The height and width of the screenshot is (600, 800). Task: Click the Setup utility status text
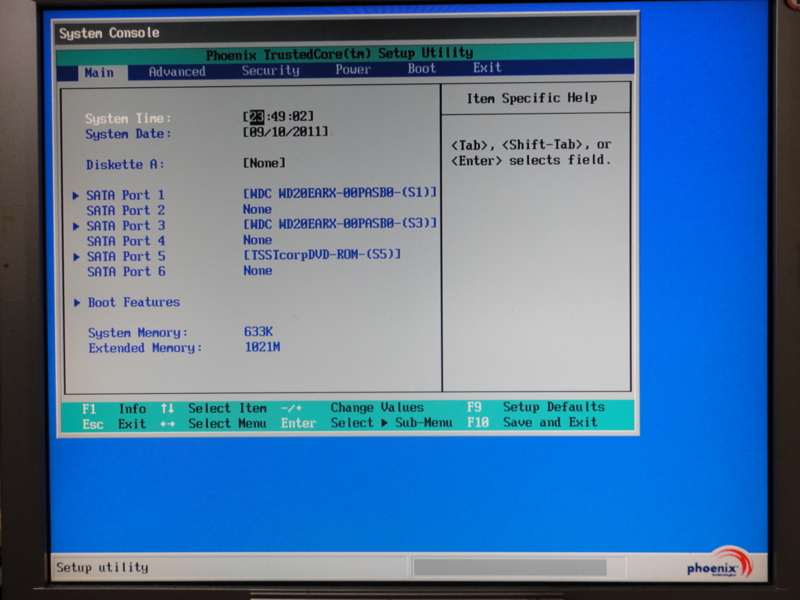pyautogui.click(x=103, y=567)
